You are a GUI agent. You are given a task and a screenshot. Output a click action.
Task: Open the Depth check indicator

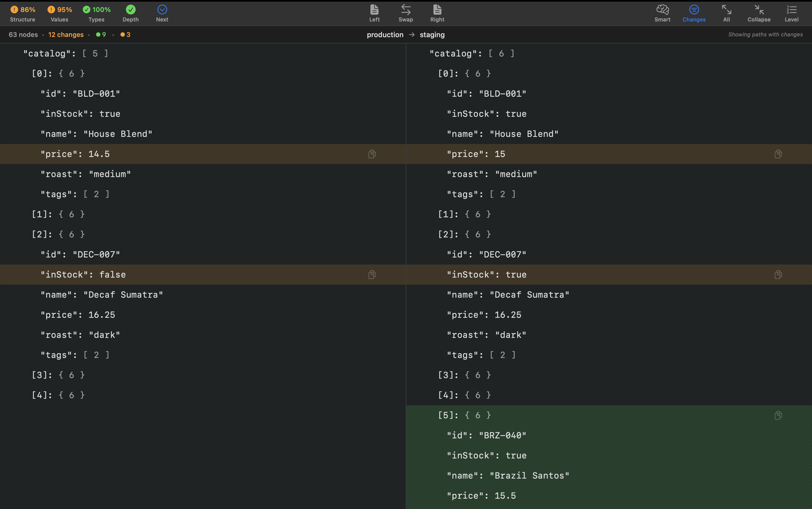pyautogui.click(x=131, y=14)
